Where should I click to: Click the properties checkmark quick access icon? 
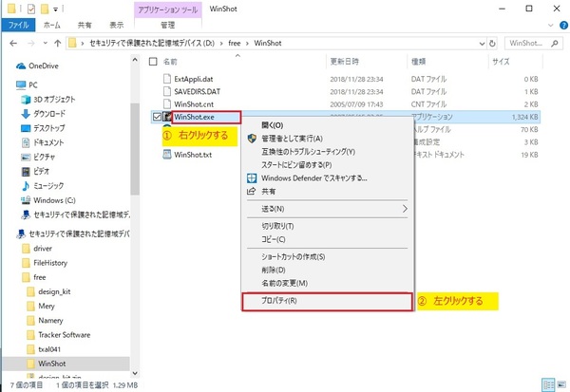click(x=31, y=9)
